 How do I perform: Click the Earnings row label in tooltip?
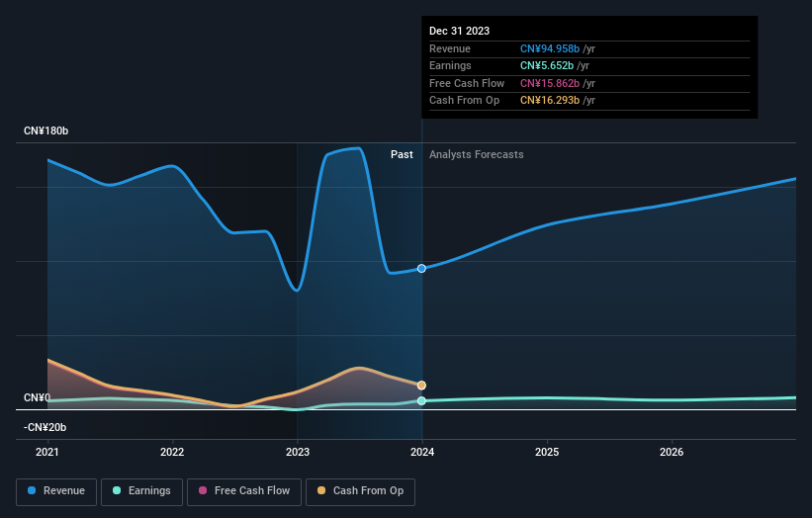tap(451, 65)
